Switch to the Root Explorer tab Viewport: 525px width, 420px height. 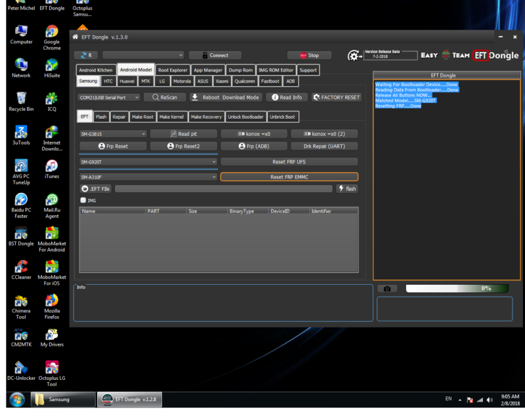[x=173, y=70]
